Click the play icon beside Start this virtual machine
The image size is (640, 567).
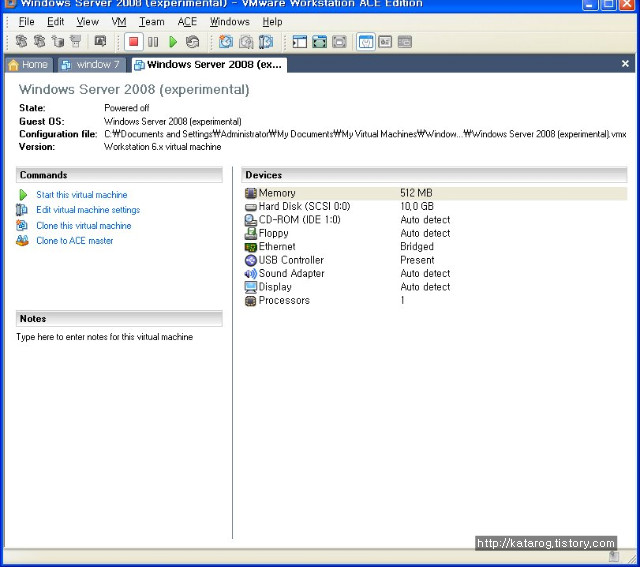[23, 195]
